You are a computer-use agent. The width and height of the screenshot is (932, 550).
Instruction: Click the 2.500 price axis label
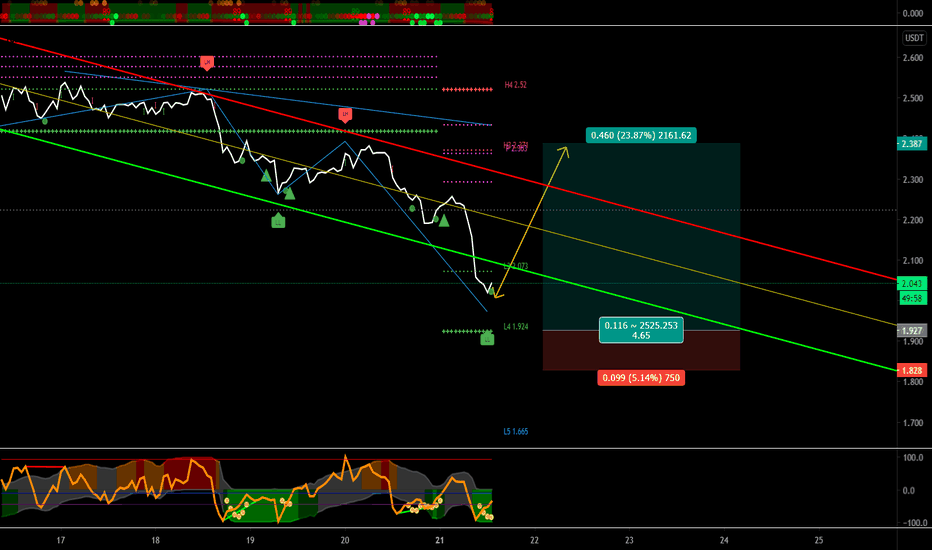click(912, 98)
